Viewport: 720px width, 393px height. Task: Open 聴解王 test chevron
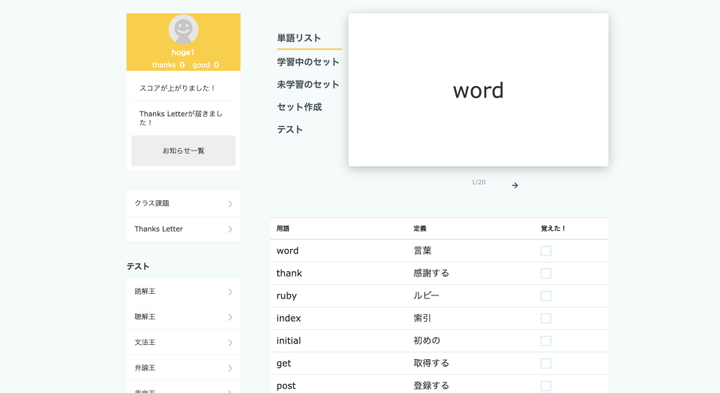coord(230,317)
